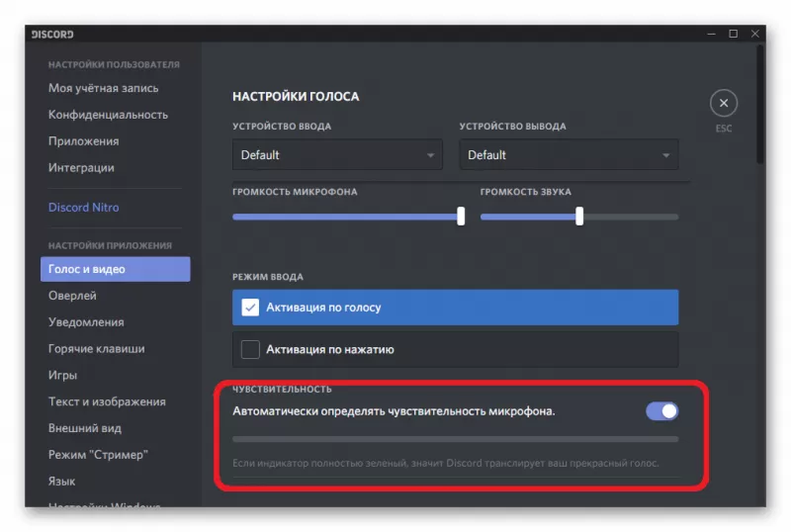Toggle automatic microphone sensitivity detection

tap(661, 410)
